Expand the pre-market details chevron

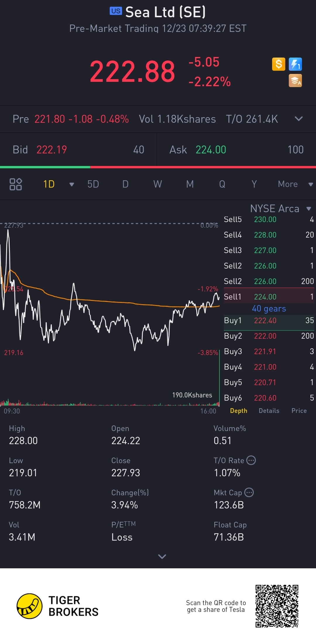298,119
